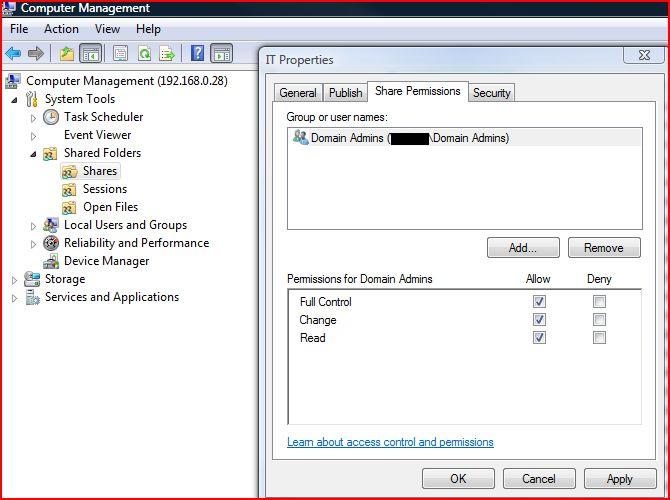
Task: Click the System Tools wrench icon
Action: [32, 99]
